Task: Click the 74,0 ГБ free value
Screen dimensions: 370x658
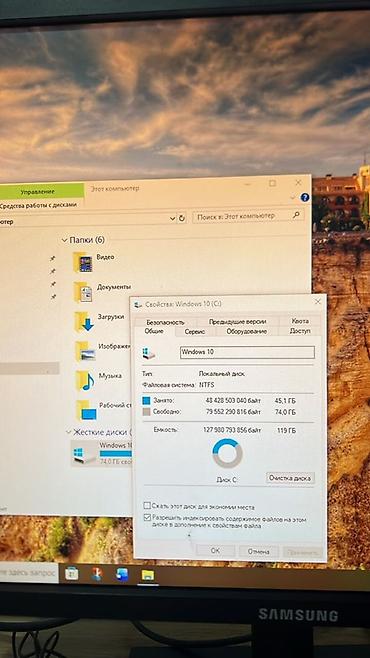Action: tap(285, 412)
